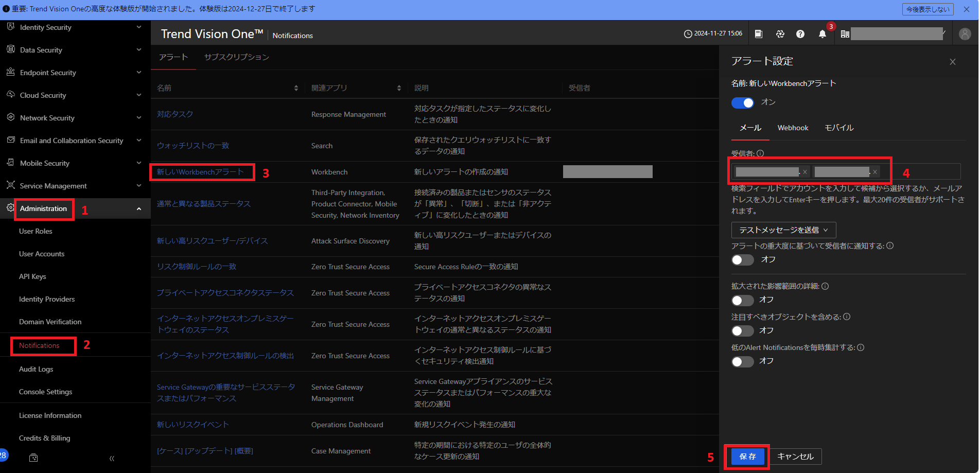This screenshot has height=473, width=980.
Task: Click the 保存 button
Action: [x=747, y=457]
